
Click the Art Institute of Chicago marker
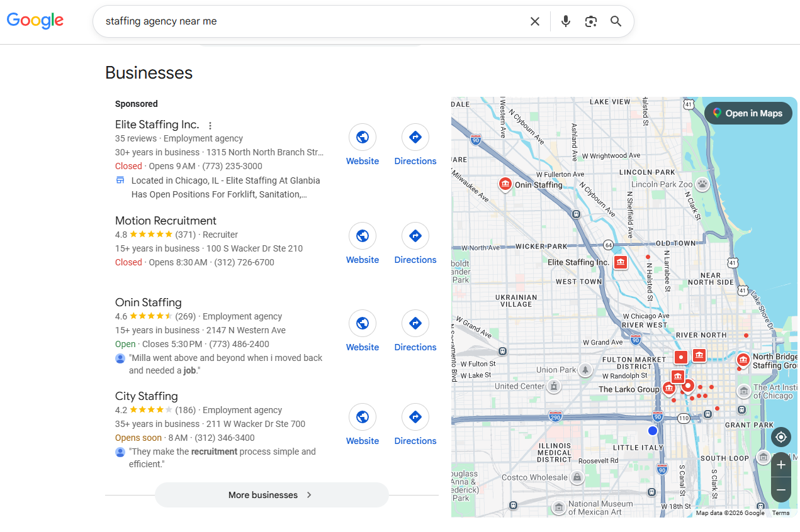[x=744, y=391]
